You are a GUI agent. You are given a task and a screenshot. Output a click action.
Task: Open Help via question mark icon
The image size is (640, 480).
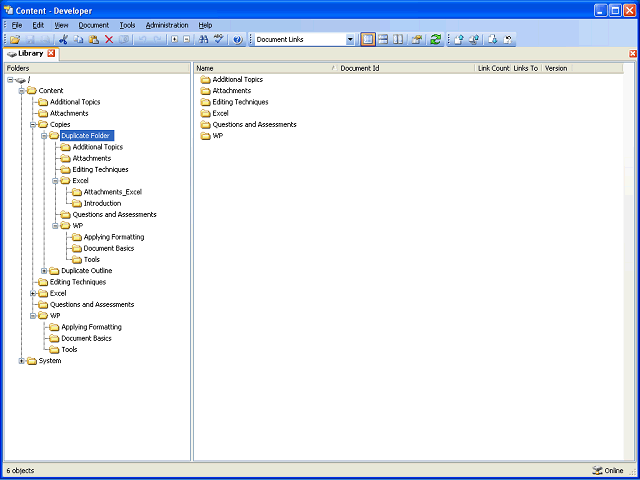point(238,40)
